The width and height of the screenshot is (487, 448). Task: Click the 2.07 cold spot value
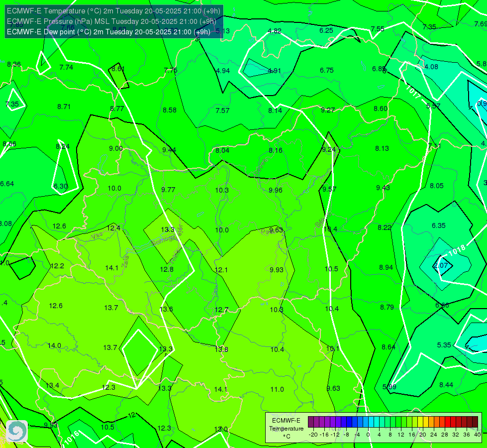(x=440, y=265)
